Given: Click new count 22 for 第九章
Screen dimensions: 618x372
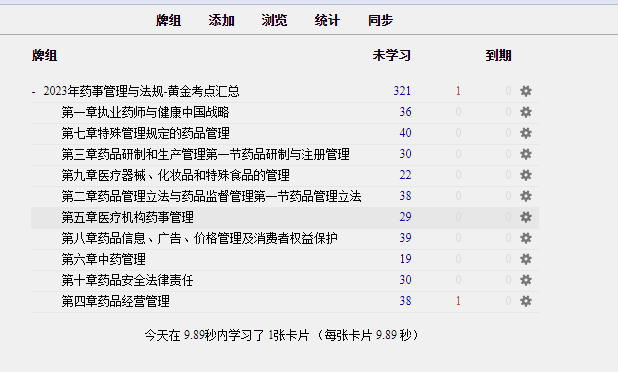Looking at the screenshot, I should click(405, 175).
